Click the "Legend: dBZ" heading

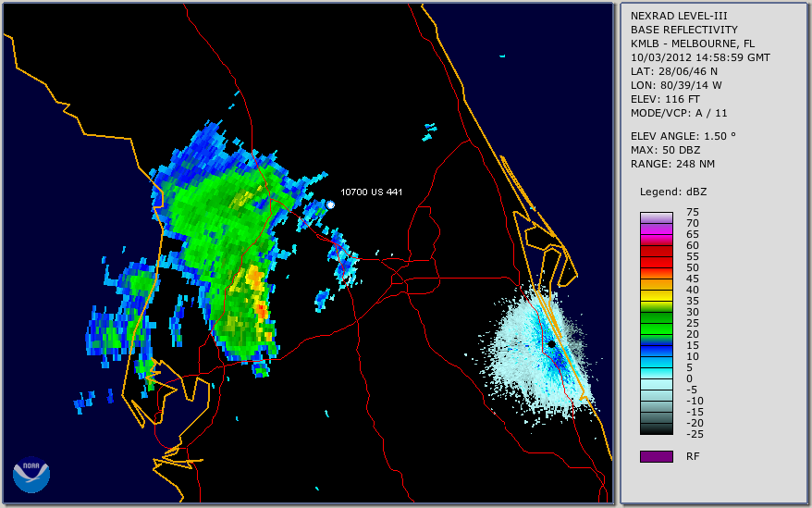click(x=673, y=192)
